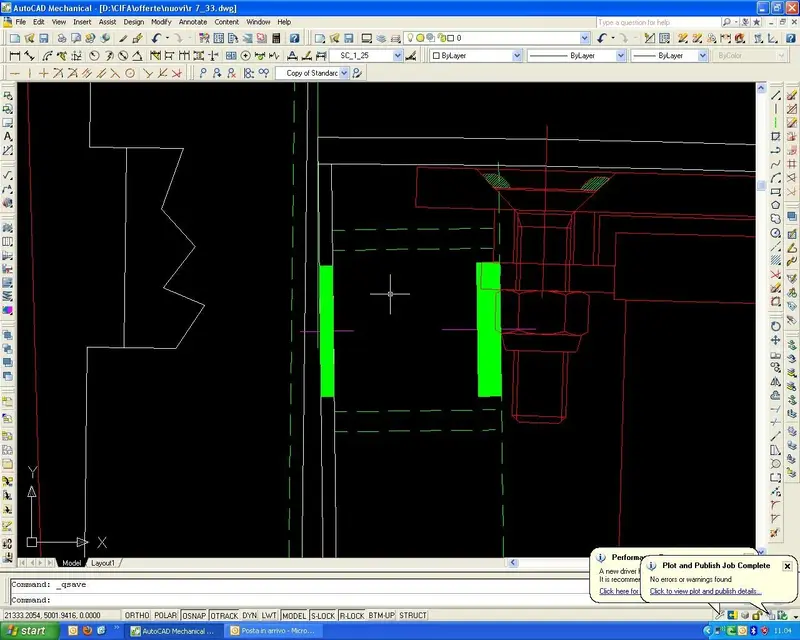The image size is (800, 640).
Task: Open the Assist menu
Action: click(x=107, y=22)
